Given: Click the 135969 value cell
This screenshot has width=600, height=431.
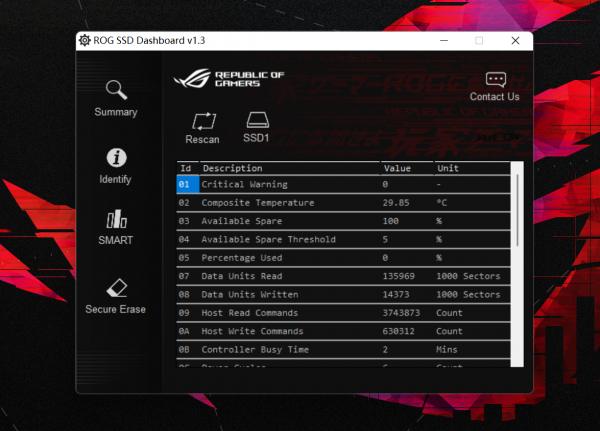Looking at the screenshot, I should (398, 276).
